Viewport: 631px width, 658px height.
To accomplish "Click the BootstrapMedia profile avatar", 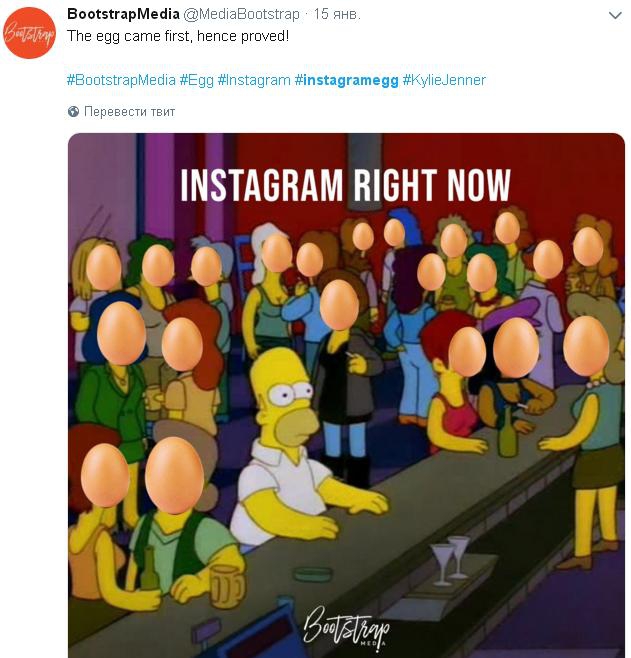I will 30,33.
